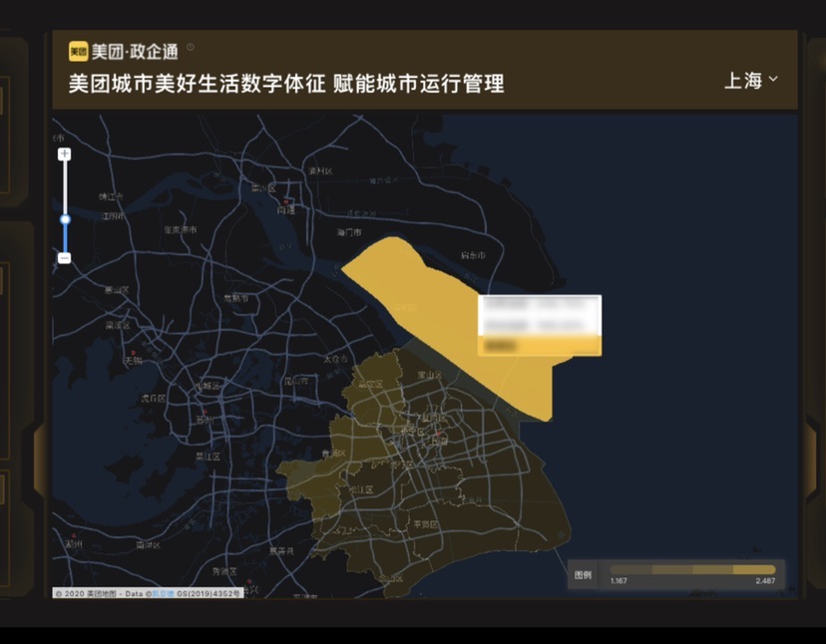Select the darkest legend color segment
Screen dimensions: 826x644
[x=631, y=569]
